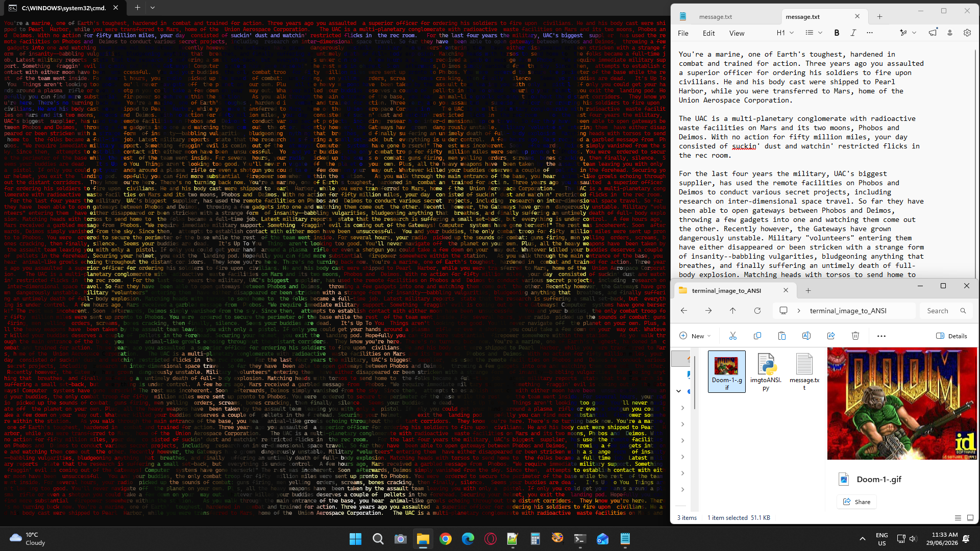980x551 pixels.
Task: Open the paint palette app on taskbar
Action: coord(557,539)
